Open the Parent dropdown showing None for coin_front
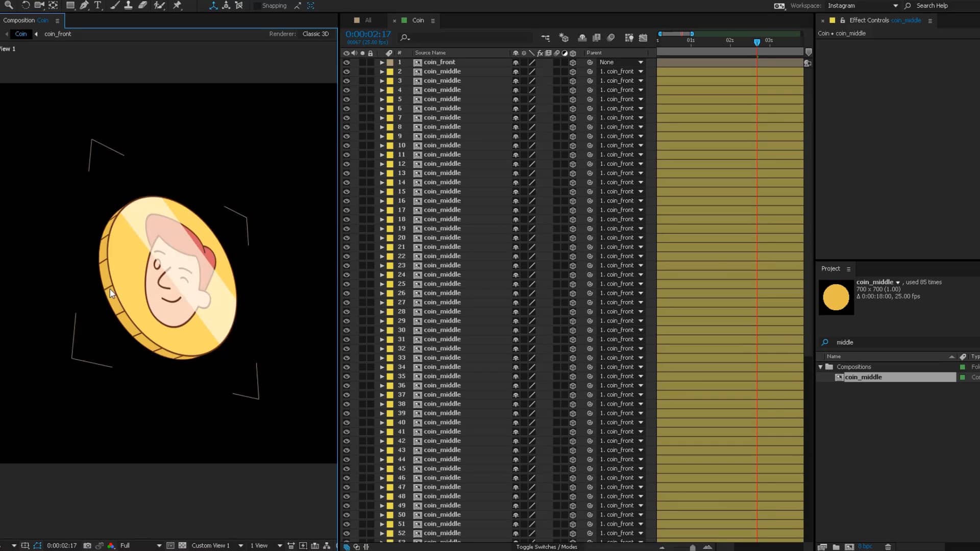This screenshot has height=551, width=980. [x=621, y=62]
